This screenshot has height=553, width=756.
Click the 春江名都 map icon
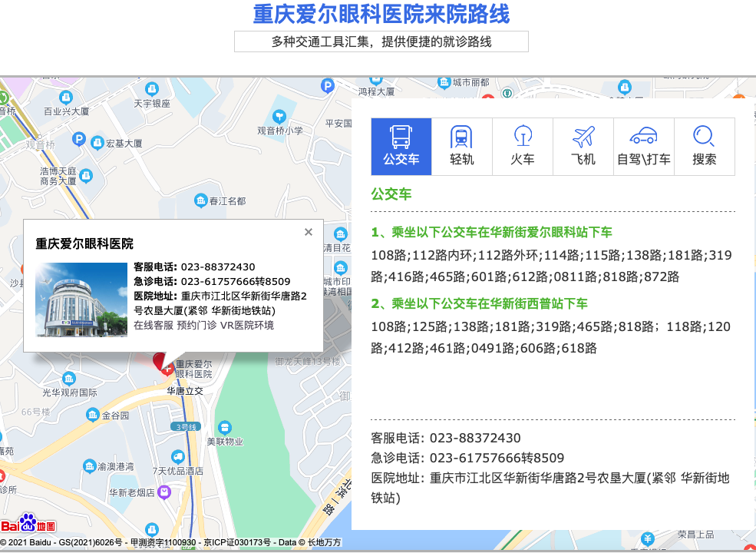click(x=200, y=200)
